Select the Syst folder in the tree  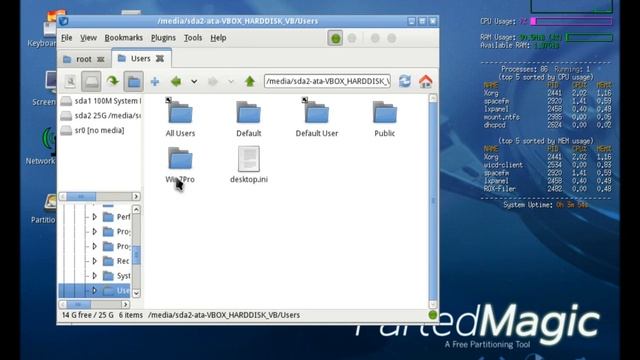116,276
